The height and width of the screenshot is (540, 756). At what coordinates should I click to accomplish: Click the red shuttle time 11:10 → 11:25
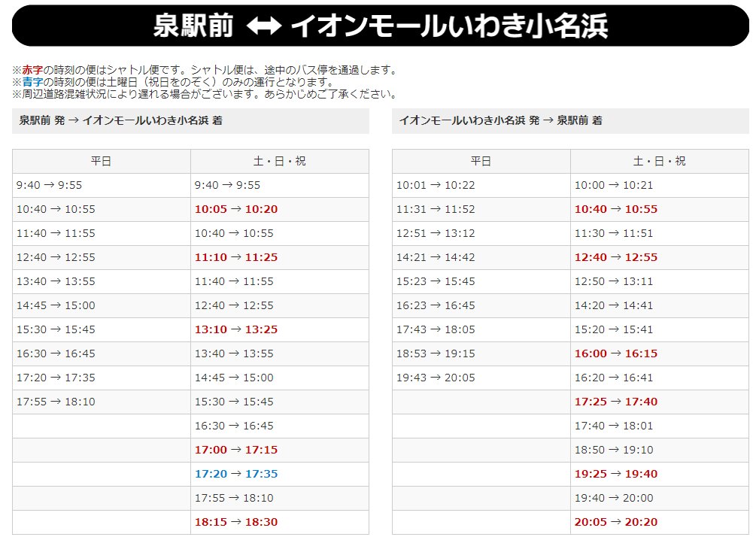(236, 257)
